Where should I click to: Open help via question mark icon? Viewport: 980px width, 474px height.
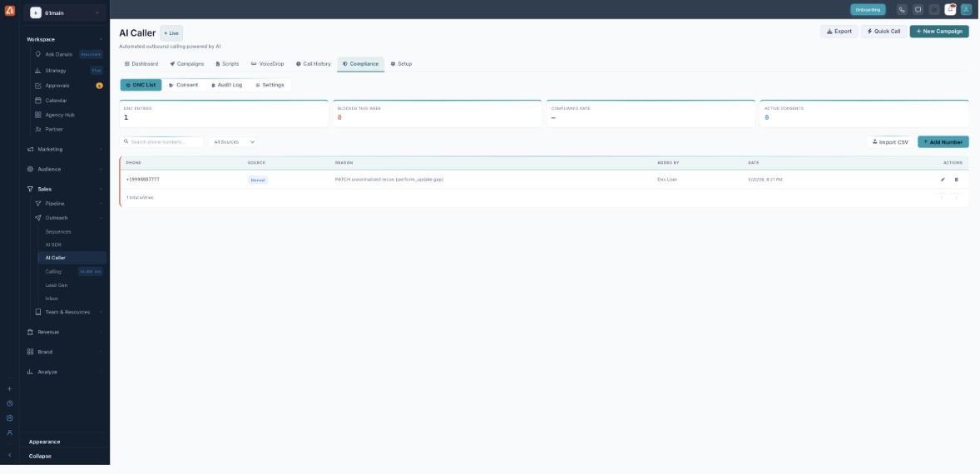9,403
